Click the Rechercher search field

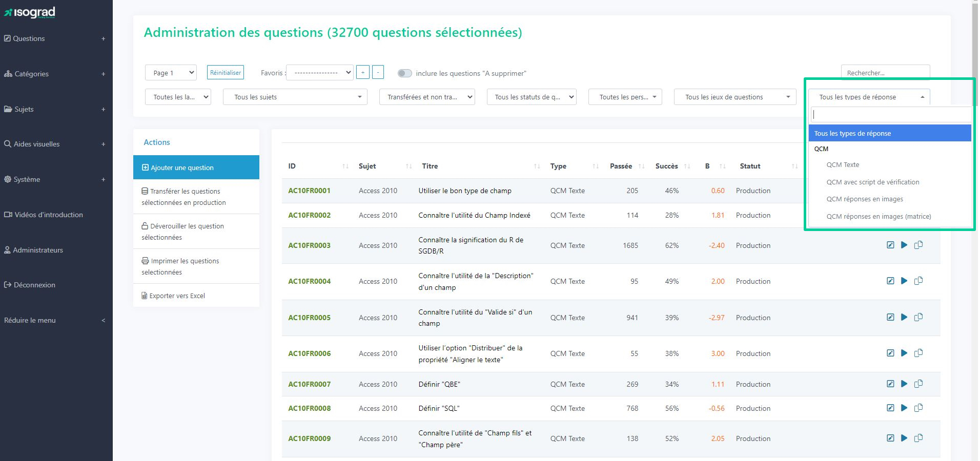point(885,72)
